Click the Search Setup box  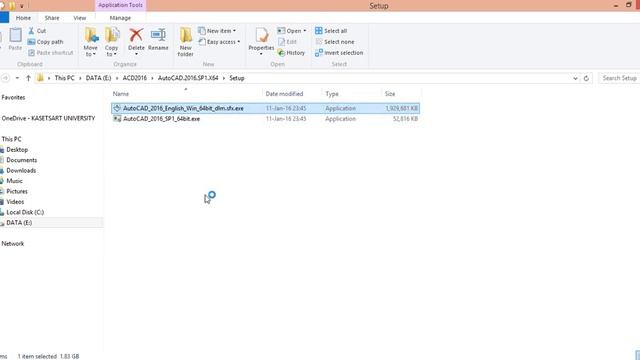619,78
